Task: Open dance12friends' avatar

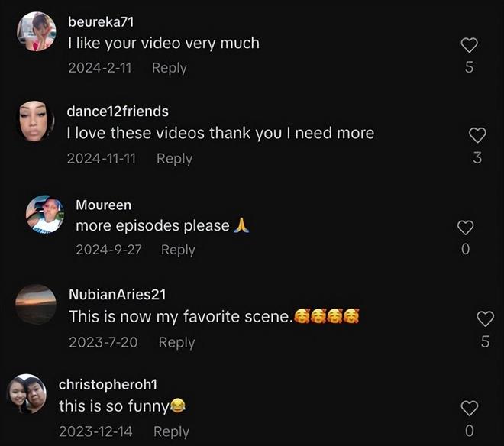Action: pyautogui.click(x=35, y=121)
